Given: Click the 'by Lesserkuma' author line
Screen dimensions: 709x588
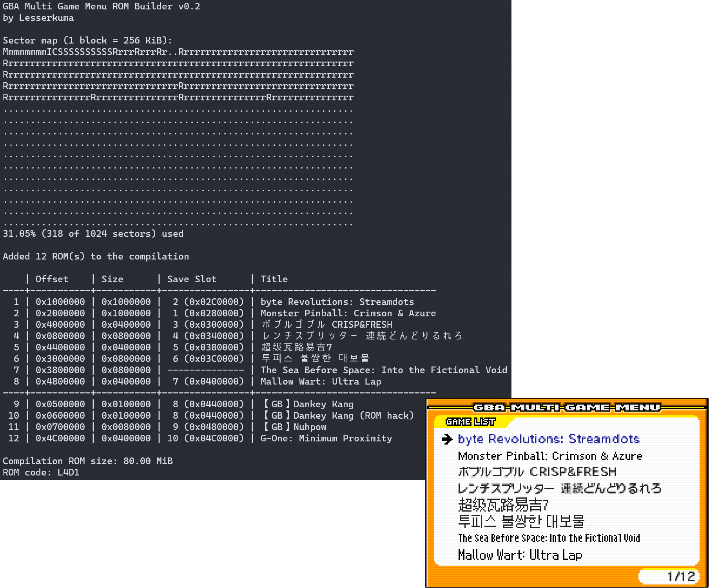Looking at the screenshot, I should (38, 18).
